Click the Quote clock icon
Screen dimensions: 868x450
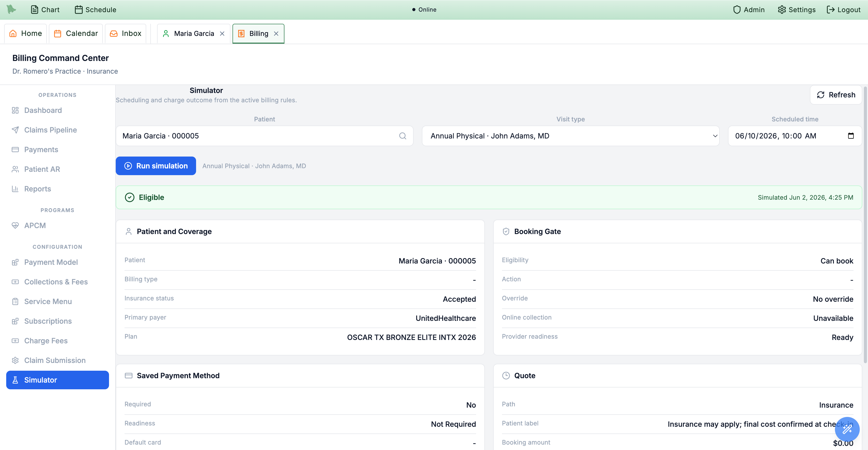pyautogui.click(x=506, y=376)
